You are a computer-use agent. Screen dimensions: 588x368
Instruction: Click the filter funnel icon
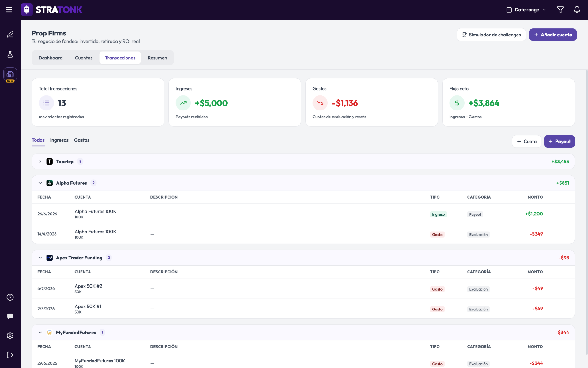coord(560,10)
